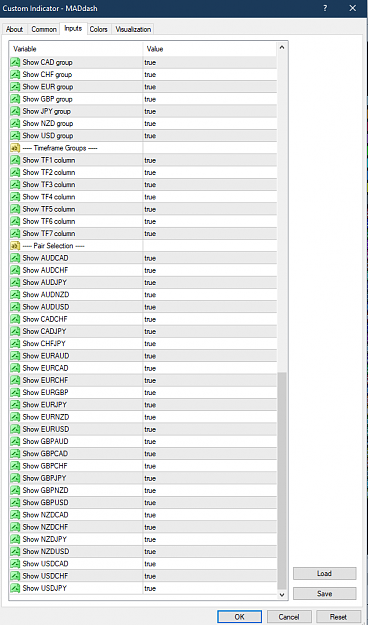
Task: Click the scrollbar down arrow
Action: (282, 594)
